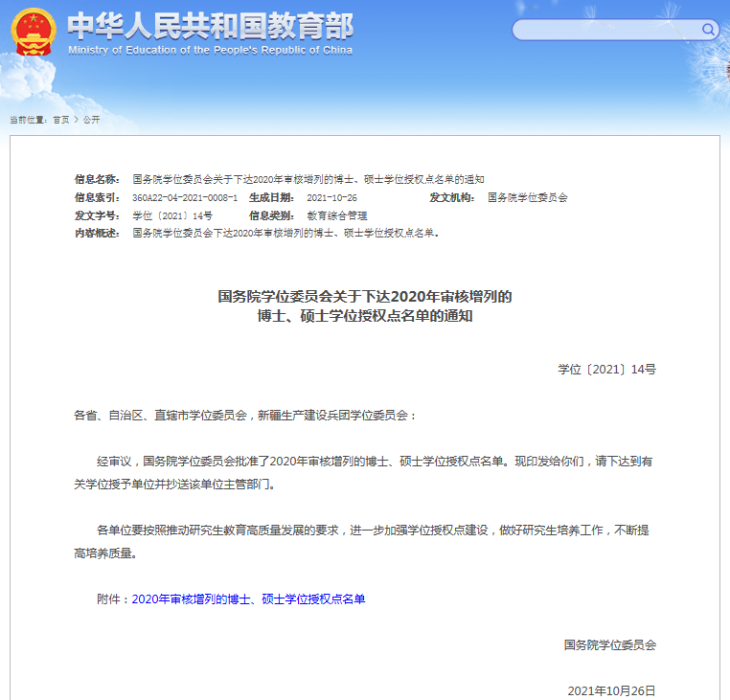Click the Ministry of Education English subtitle
Image resolution: width=730 pixels, height=700 pixels.
tap(210, 50)
